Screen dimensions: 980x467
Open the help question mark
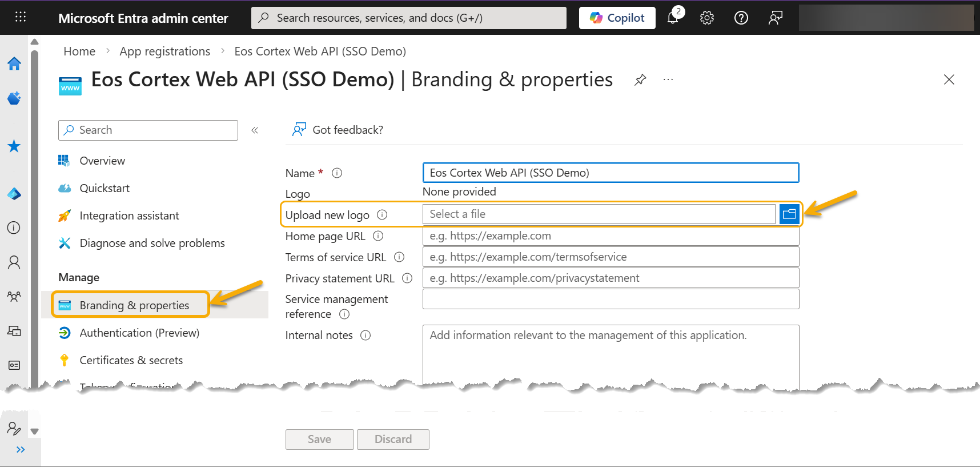pos(741,18)
